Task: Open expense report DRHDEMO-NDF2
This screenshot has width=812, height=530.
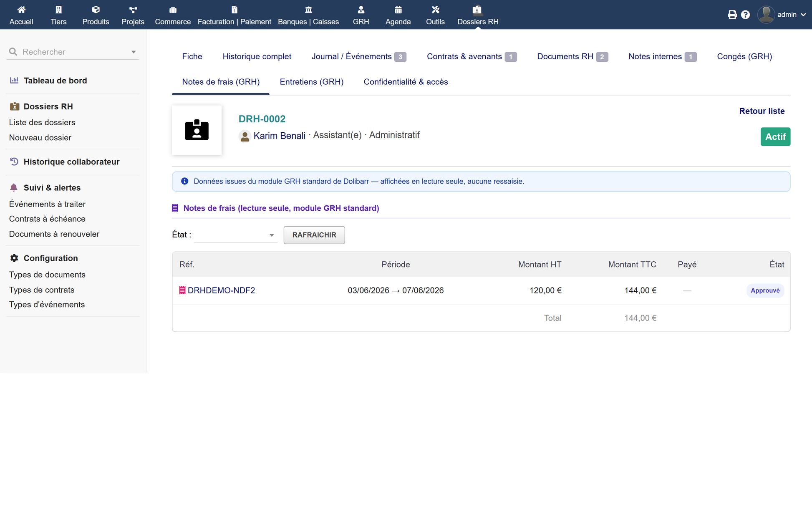Action: 221,290
